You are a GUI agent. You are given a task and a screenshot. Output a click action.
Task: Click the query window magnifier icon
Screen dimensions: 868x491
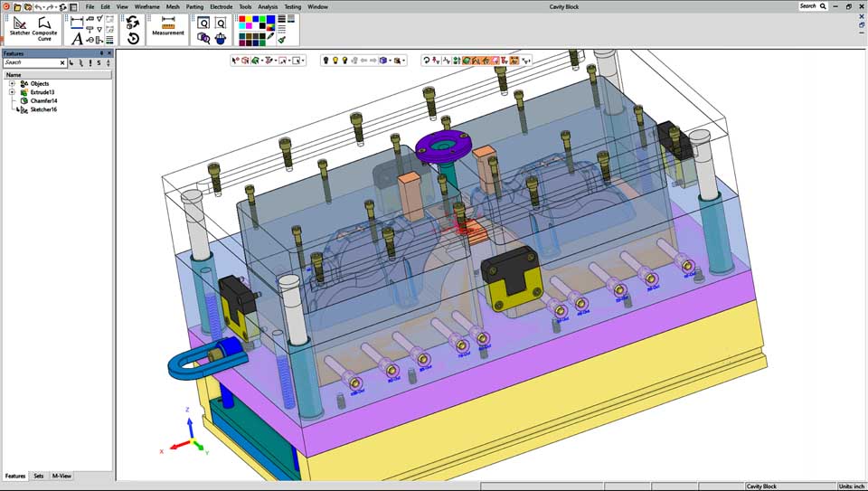(x=203, y=23)
